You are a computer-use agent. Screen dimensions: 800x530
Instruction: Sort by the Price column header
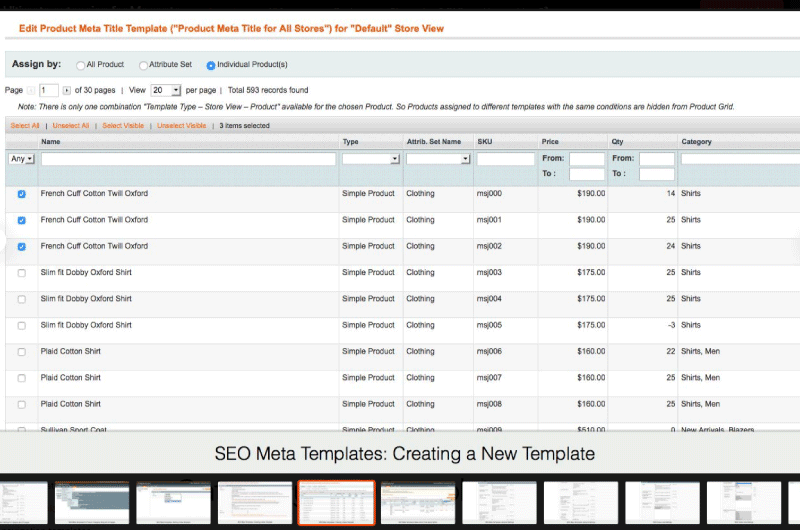[x=550, y=142]
